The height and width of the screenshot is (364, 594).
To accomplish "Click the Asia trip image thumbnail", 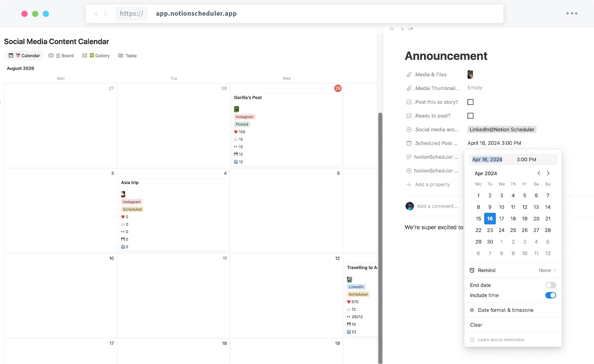I will (x=123, y=194).
